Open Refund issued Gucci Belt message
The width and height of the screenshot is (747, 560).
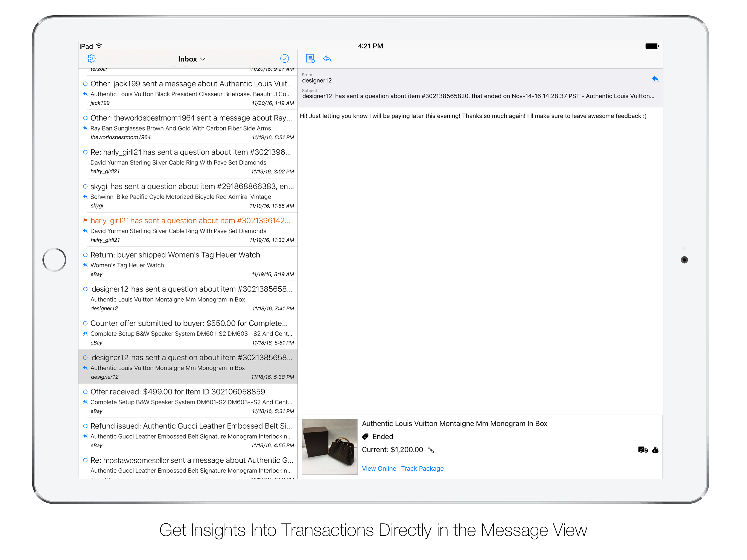click(188, 435)
